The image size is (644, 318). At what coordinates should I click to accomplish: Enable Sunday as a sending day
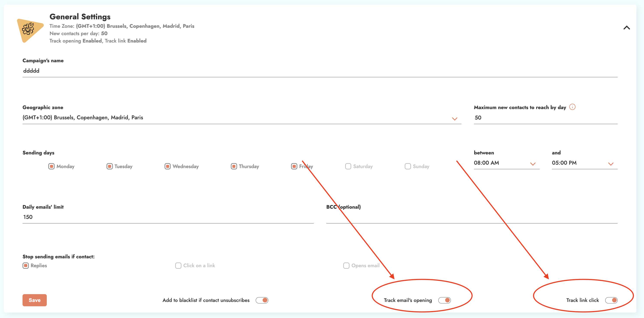tap(408, 166)
